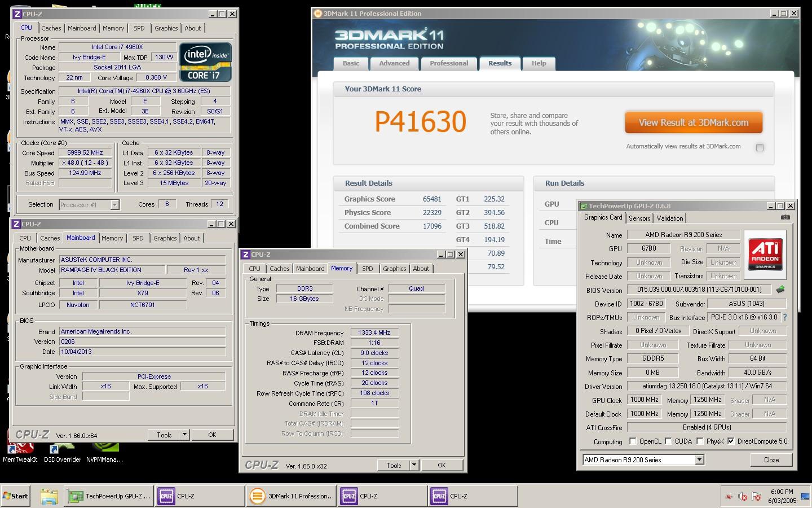Click the Combined Score value 17096
This screenshot has height=508, width=812.
432,226
